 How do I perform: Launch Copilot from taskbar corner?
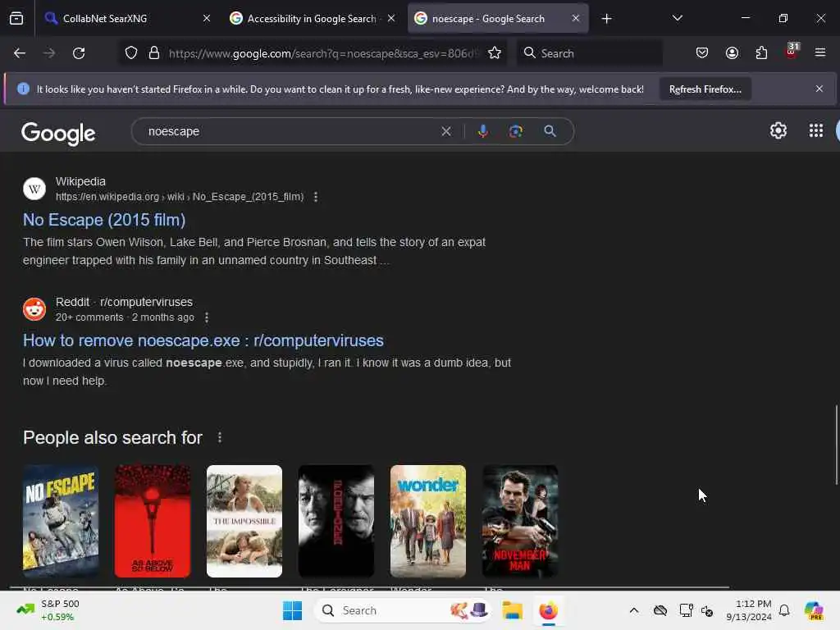click(814, 610)
